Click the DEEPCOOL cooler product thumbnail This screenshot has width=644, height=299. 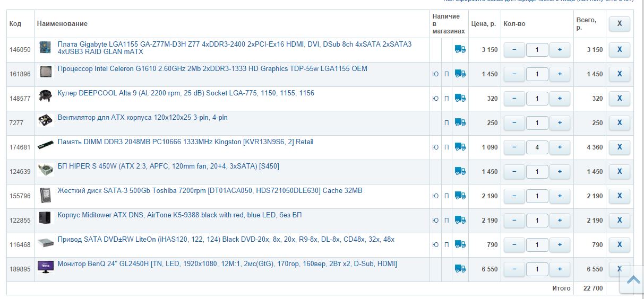pyautogui.click(x=46, y=96)
